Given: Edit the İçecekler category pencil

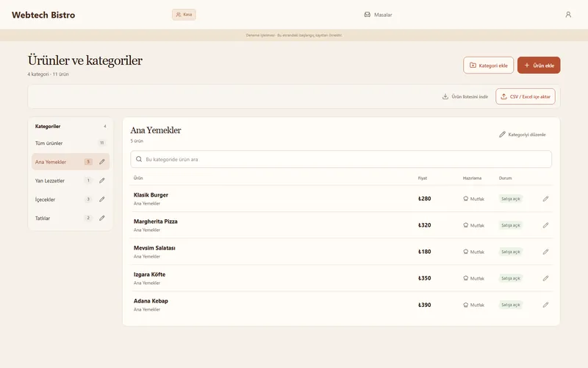Looking at the screenshot, I should (x=102, y=199).
